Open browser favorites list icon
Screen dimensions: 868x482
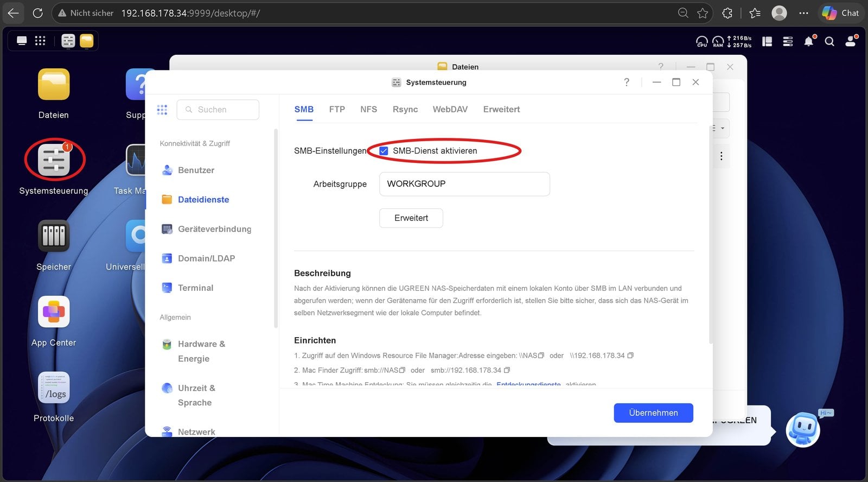755,13
